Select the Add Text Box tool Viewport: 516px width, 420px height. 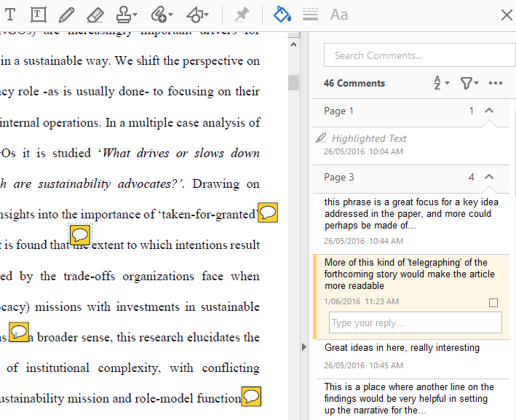(x=38, y=15)
